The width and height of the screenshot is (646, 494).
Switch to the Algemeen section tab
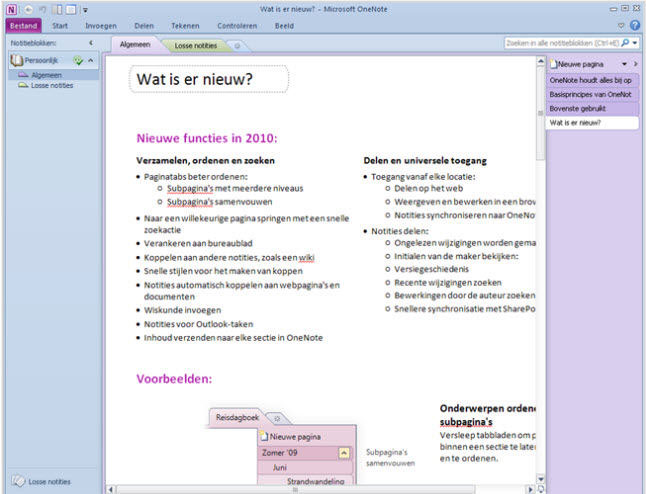pos(135,44)
